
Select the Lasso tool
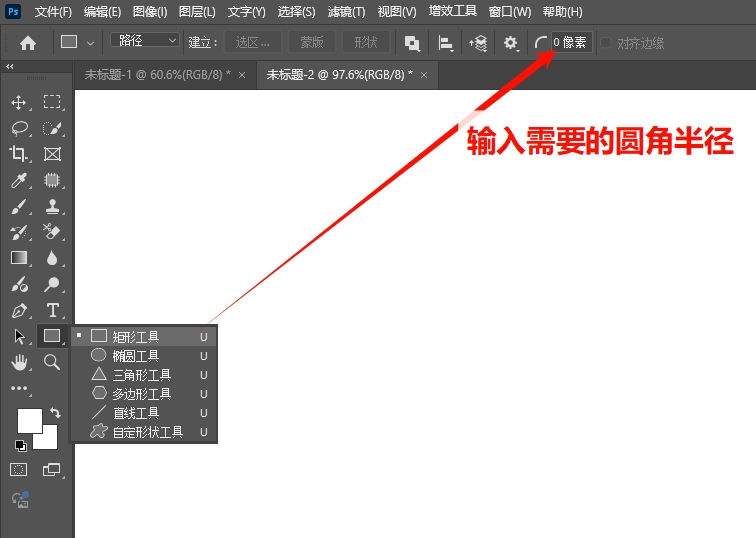(x=19, y=128)
